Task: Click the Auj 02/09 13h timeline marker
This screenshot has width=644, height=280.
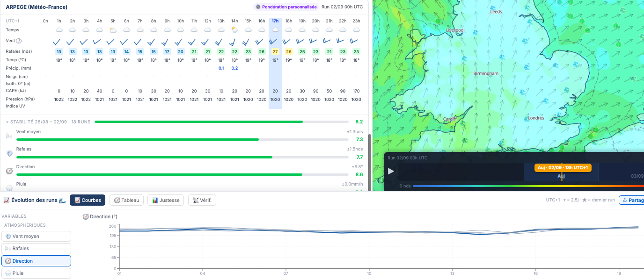Action: [x=563, y=167]
